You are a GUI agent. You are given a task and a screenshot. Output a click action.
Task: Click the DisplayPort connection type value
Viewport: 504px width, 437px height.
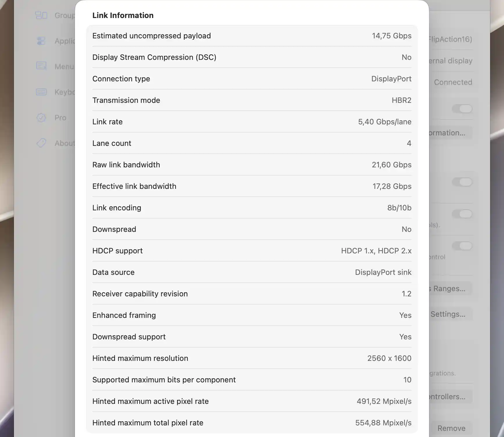tap(391, 79)
